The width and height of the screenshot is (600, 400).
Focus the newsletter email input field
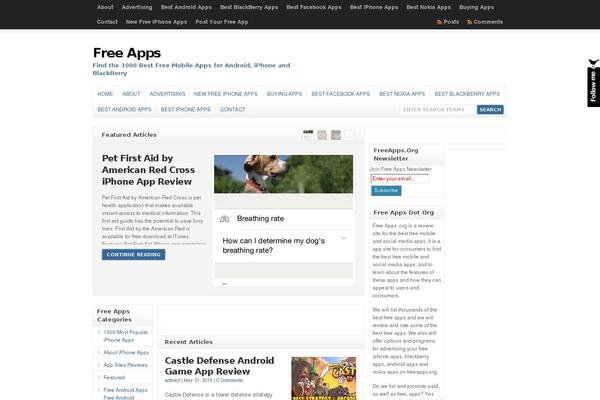click(x=399, y=179)
